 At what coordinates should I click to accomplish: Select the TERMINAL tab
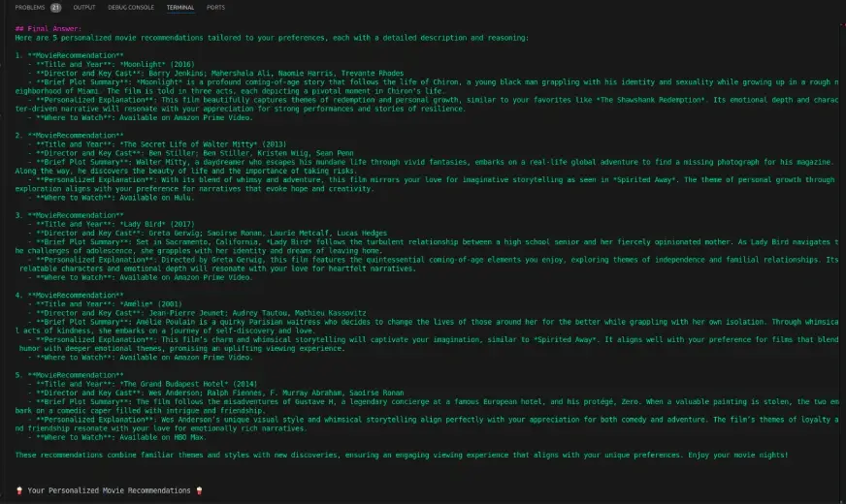point(180,8)
